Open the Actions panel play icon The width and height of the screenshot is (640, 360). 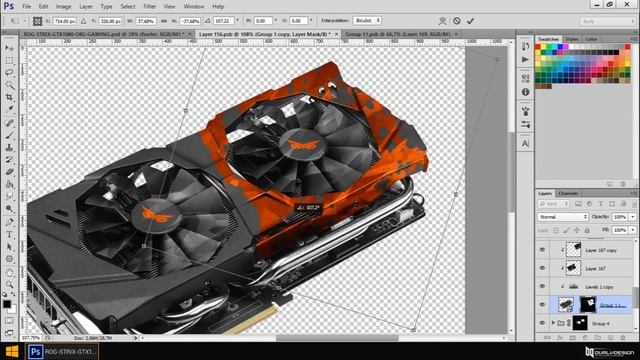coord(525,60)
